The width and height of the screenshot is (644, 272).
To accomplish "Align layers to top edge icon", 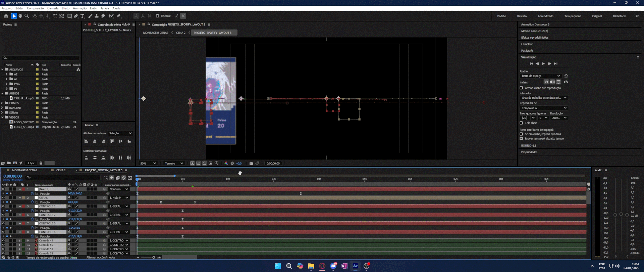I will [112, 141].
